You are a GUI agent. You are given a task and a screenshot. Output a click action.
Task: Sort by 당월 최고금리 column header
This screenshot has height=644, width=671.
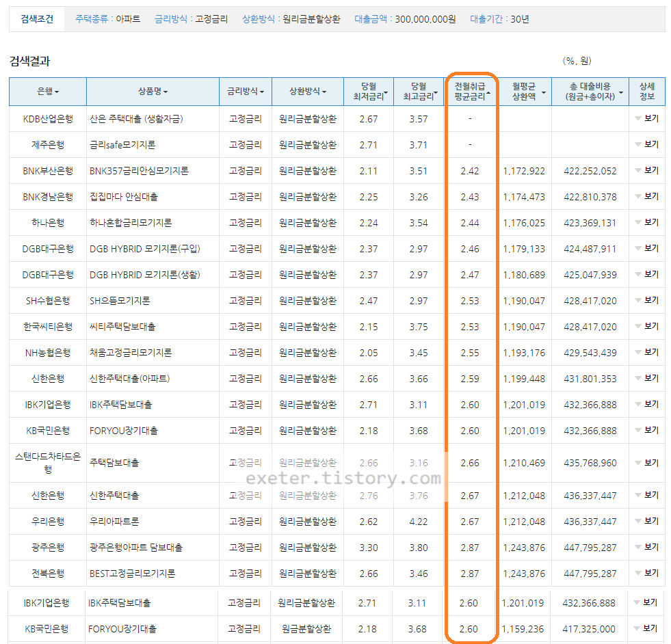(x=419, y=92)
